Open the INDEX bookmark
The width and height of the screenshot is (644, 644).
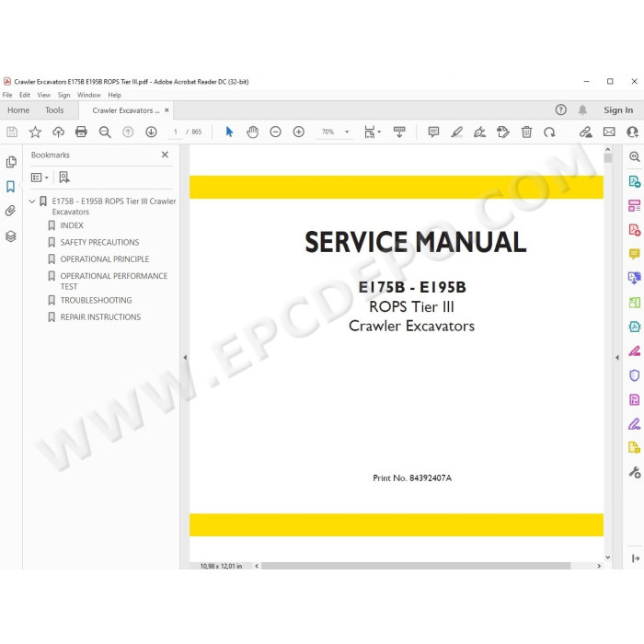(72, 225)
